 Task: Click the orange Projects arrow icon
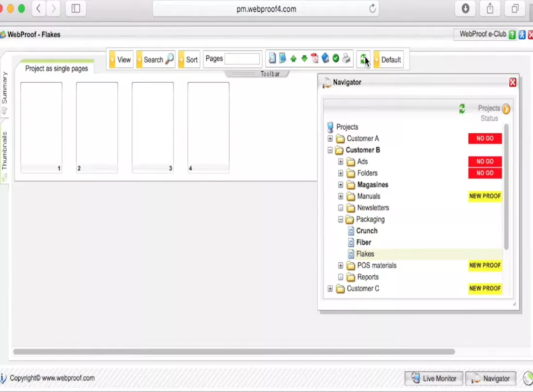pos(506,109)
